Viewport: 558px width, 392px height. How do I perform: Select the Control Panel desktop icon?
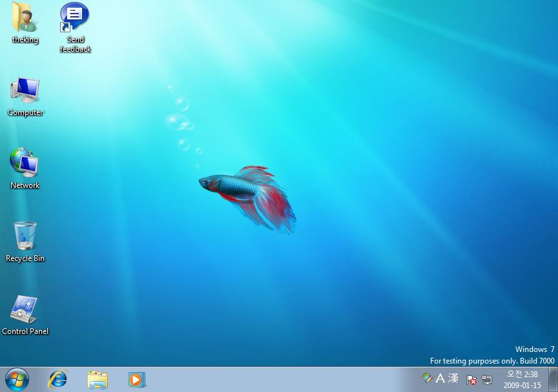coord(24,309)
